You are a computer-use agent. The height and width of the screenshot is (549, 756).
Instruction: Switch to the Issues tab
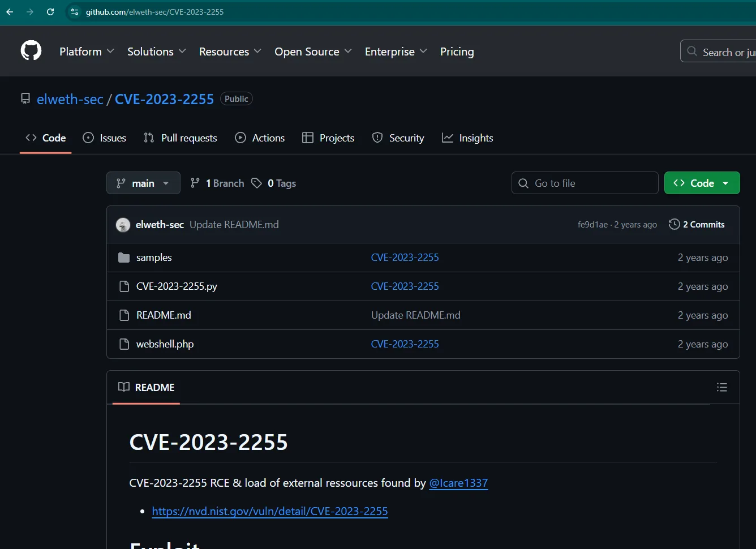tap(104, 138)
